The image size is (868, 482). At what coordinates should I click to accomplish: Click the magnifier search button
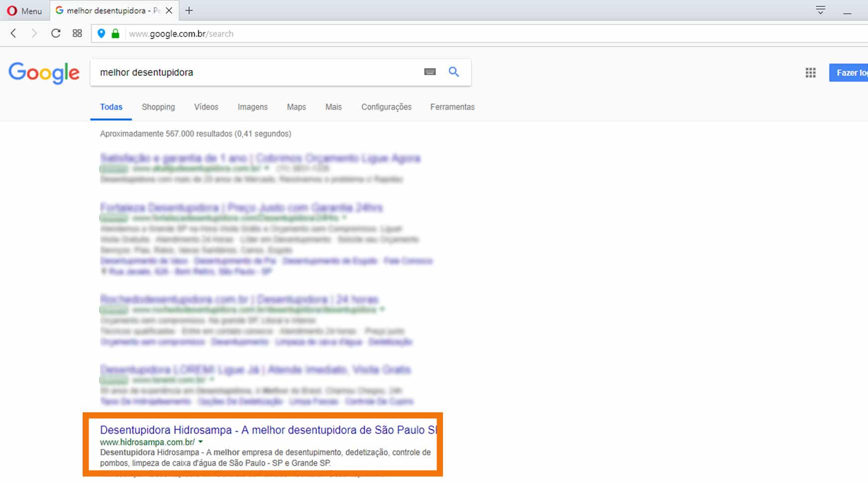coord(454,72)
